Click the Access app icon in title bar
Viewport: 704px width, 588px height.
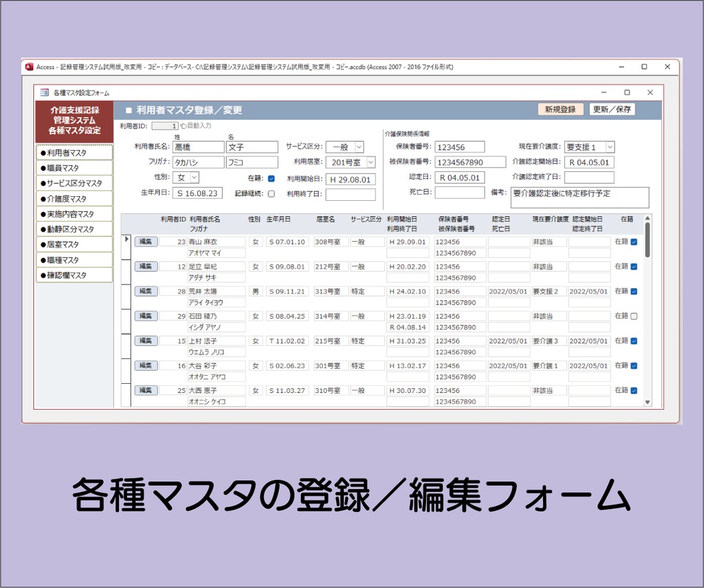pyautogui.click(x=29, y=67)
